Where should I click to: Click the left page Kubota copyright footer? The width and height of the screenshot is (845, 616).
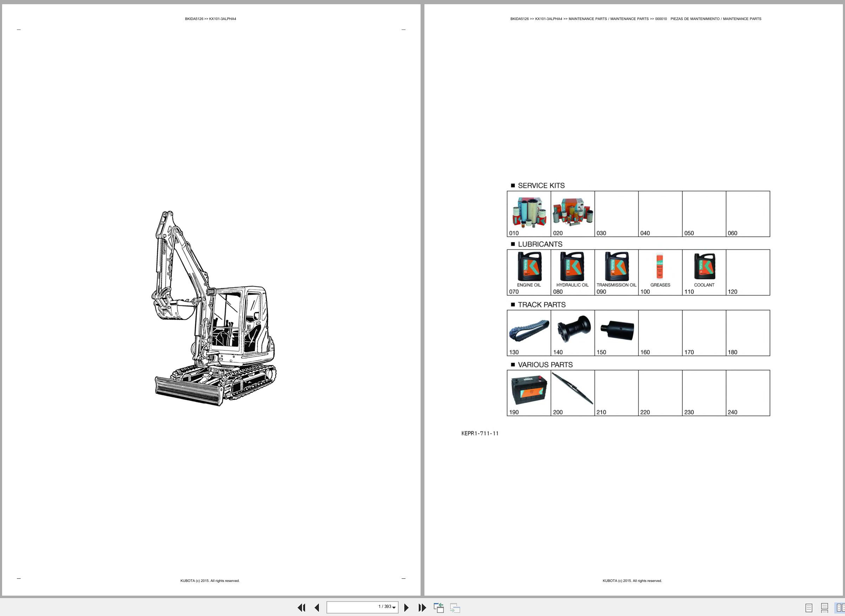(210, 581)
